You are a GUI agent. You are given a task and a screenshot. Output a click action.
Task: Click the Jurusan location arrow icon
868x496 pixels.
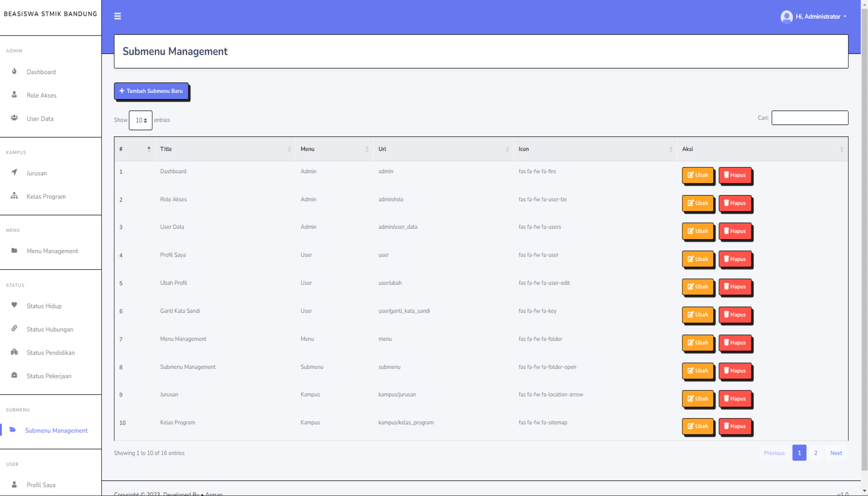click(14, 172)
